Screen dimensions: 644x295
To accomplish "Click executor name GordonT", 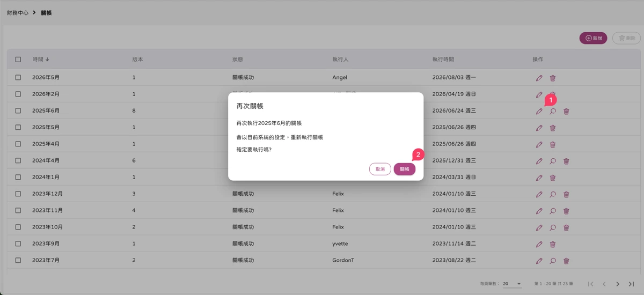I will click(343, 260).
